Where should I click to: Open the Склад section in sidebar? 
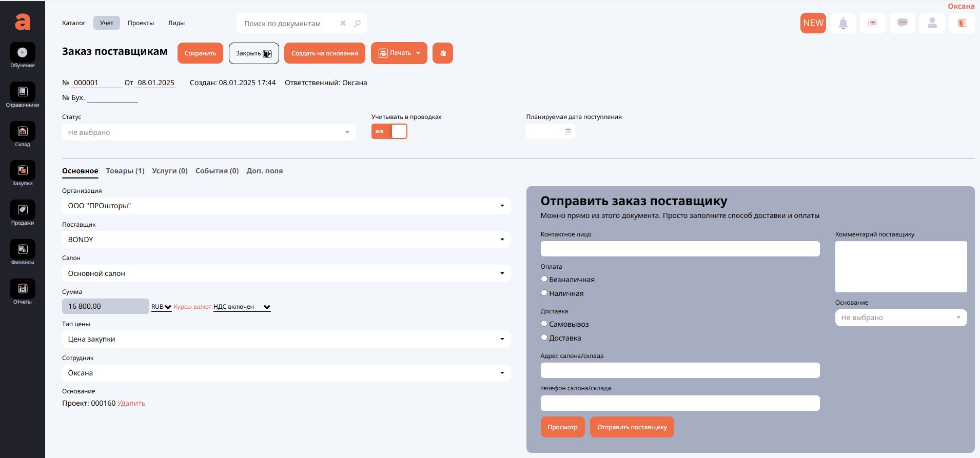point(23,132)
